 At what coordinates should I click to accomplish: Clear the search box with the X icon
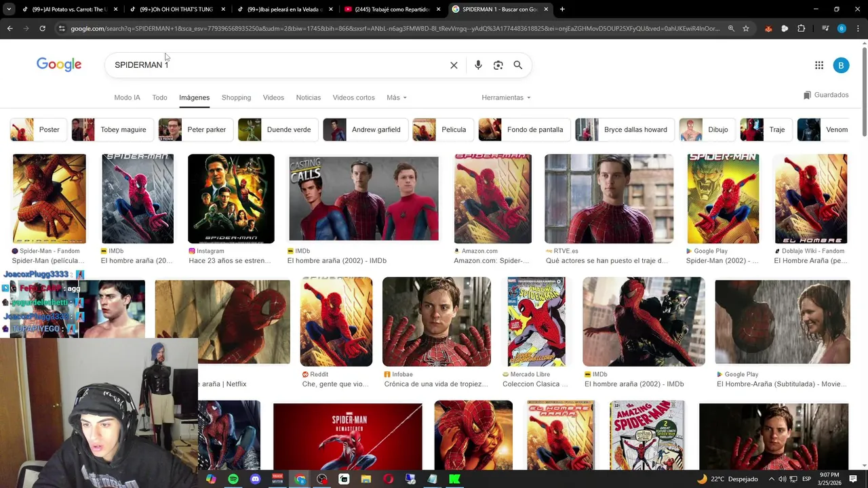click(x=454, y=65)
